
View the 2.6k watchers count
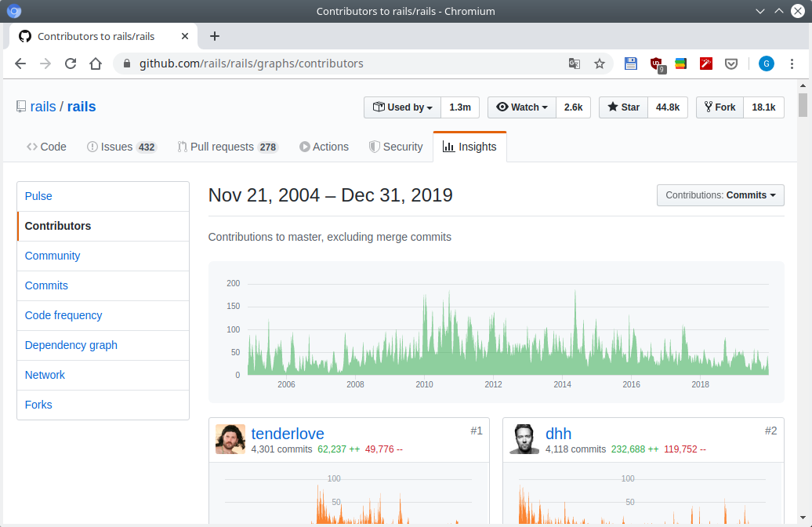click(x=573, y=107)
